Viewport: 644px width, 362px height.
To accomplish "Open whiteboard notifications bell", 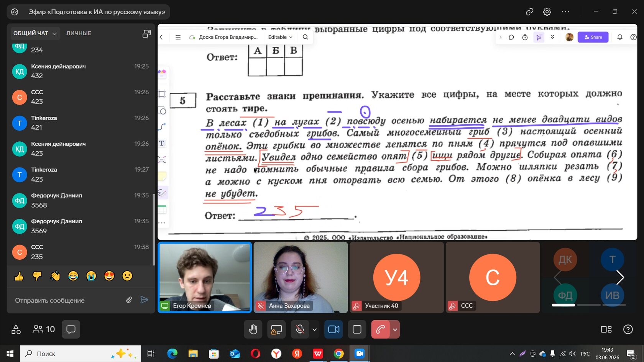I will (x=619, y=37).
